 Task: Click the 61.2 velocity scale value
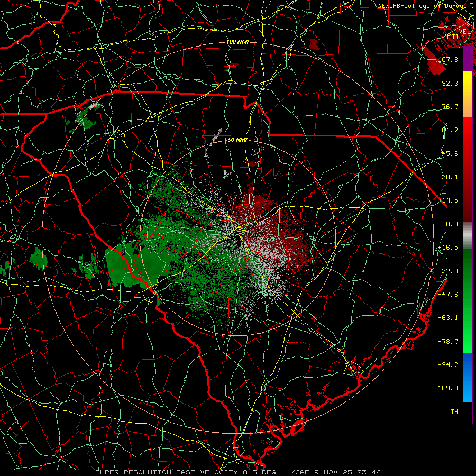(450, 130)
